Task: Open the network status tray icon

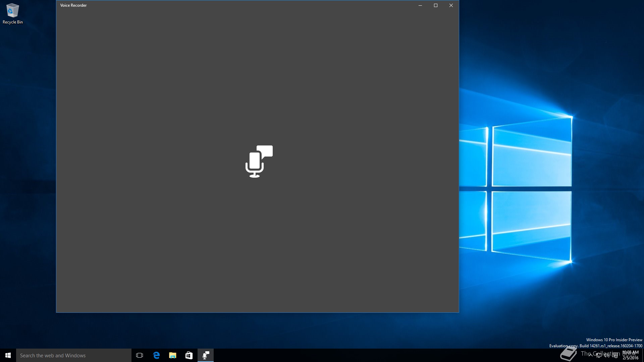Action: click(599, 356)
